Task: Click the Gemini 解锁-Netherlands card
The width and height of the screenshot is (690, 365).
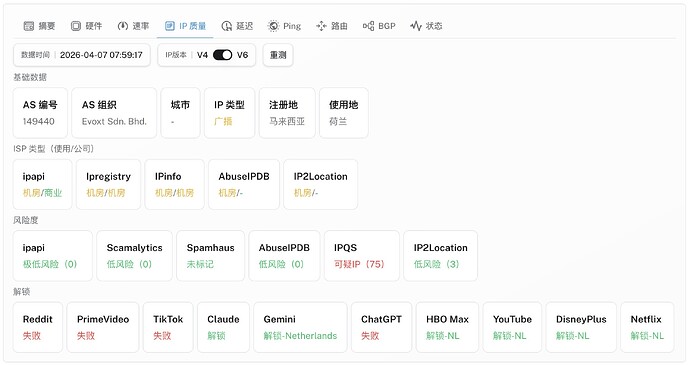Action: click(x=300, y=327)
